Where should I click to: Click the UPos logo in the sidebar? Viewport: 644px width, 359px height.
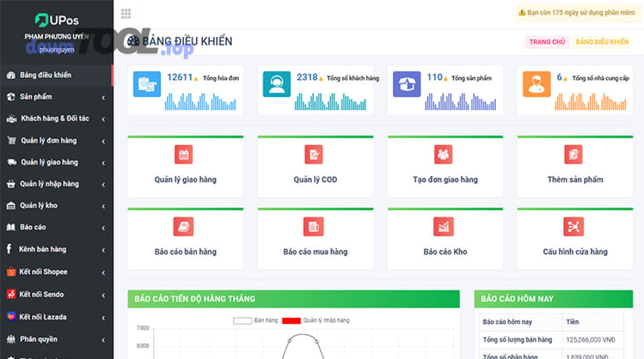point(57,20)
